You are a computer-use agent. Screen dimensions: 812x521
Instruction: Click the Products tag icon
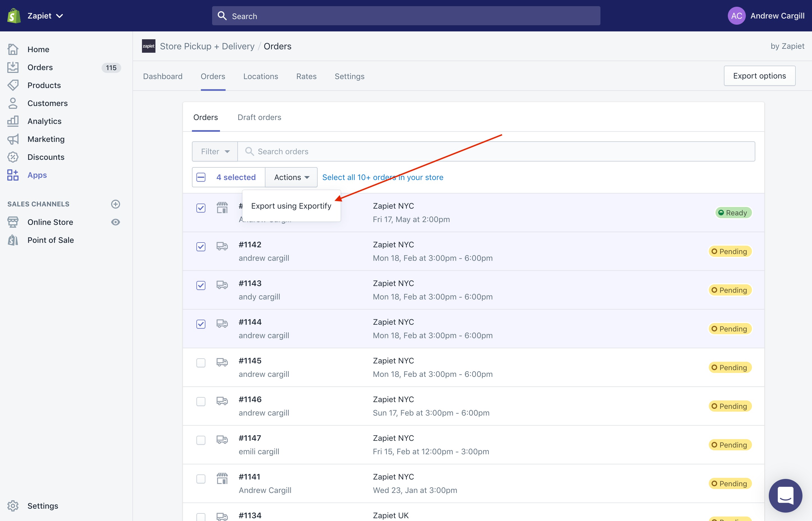coord(13,85)
